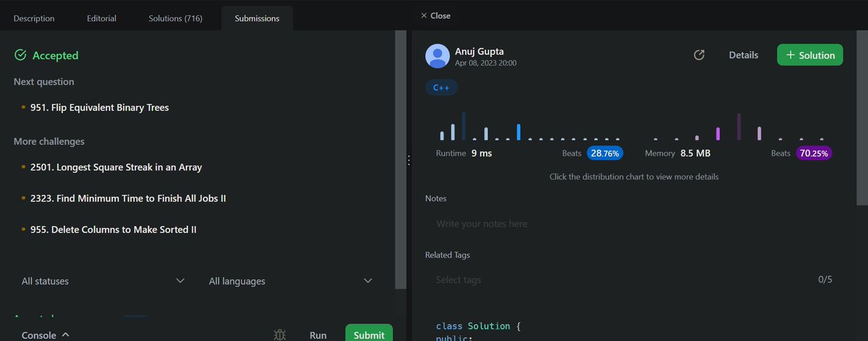The height and width of the screenshot is (341, 868).
Task: Expand the Console panel
Action: (x=45, y=335)
